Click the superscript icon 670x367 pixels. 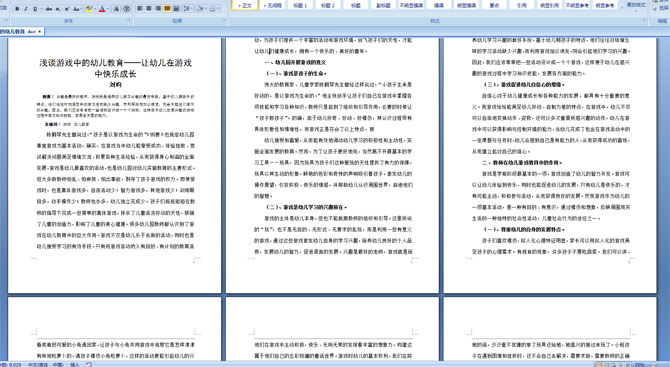[67, 9]
